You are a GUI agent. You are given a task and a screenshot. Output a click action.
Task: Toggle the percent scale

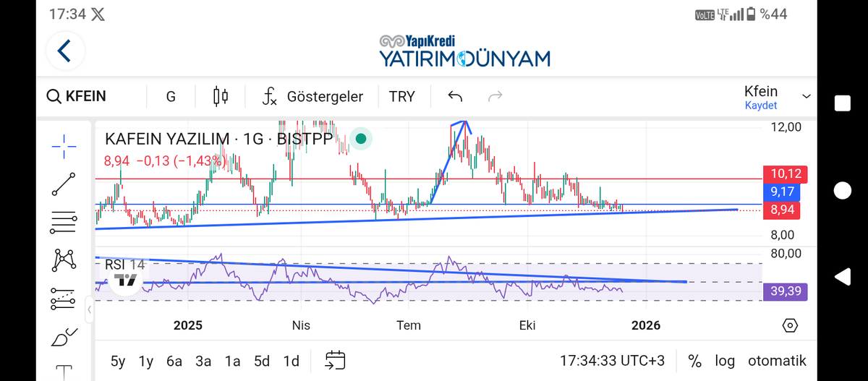(x=694, y=361)
